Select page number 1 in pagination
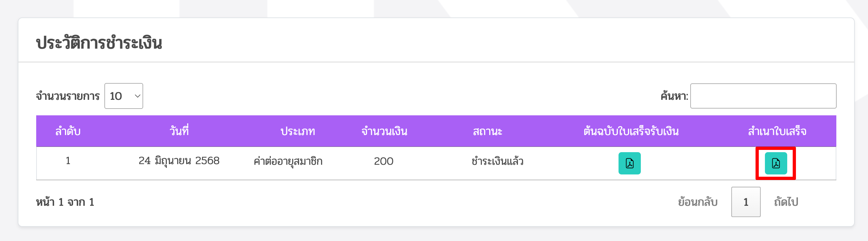 (x=746, y=202)
